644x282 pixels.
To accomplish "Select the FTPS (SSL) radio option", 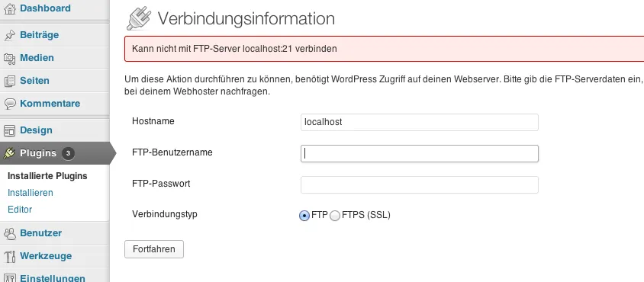I will pos(335,216).
